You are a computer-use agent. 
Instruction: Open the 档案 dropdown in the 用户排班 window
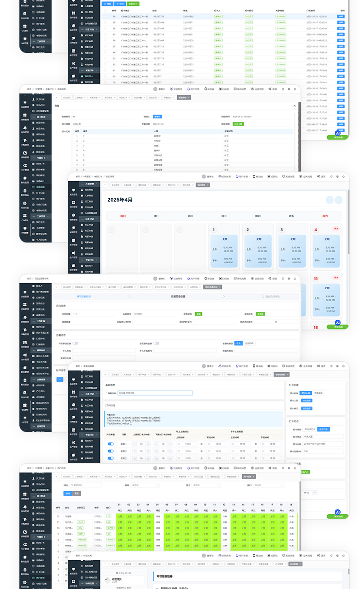coord(145,485)
